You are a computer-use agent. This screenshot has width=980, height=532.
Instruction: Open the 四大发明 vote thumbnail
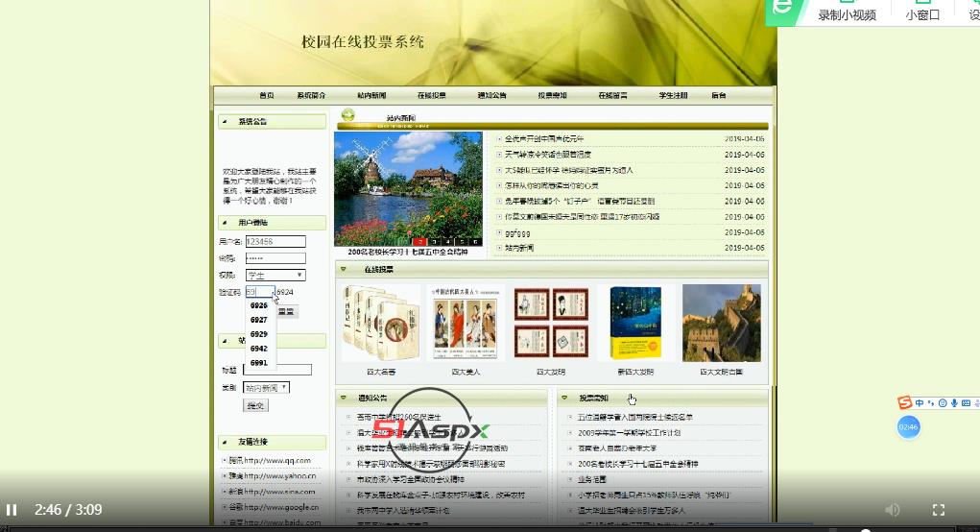tap(551, 324)
